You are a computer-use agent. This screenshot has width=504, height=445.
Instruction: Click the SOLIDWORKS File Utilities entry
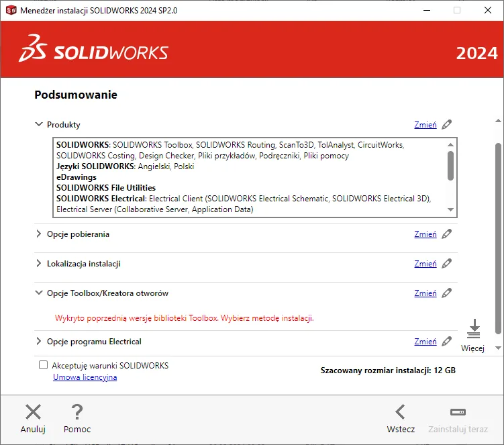coord(106,188)
